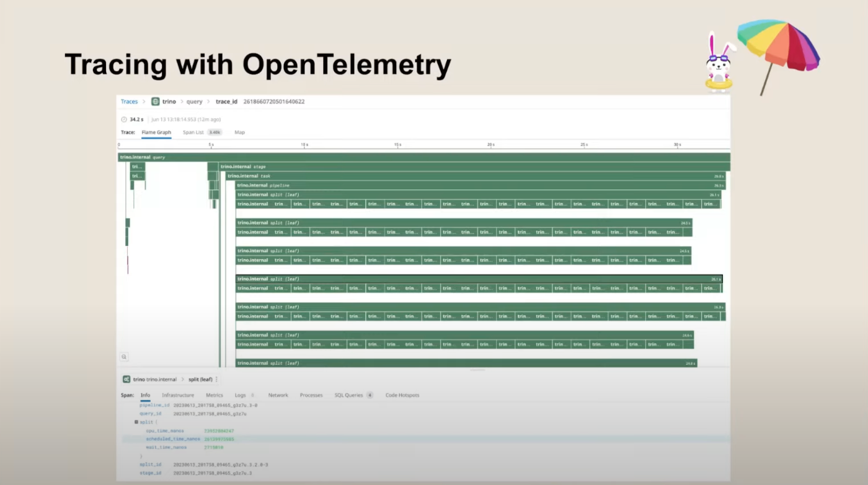
Task: Select the trino.internal task span
Action: pos(476,176)
